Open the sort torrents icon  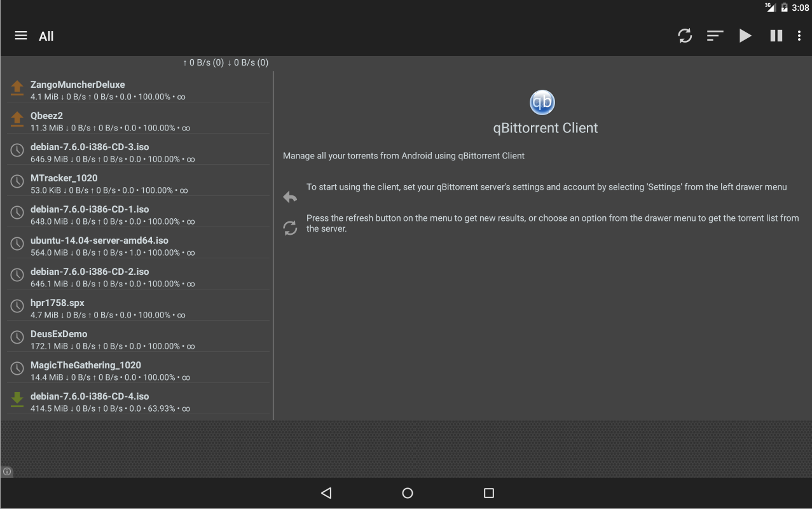click(715, 36)
